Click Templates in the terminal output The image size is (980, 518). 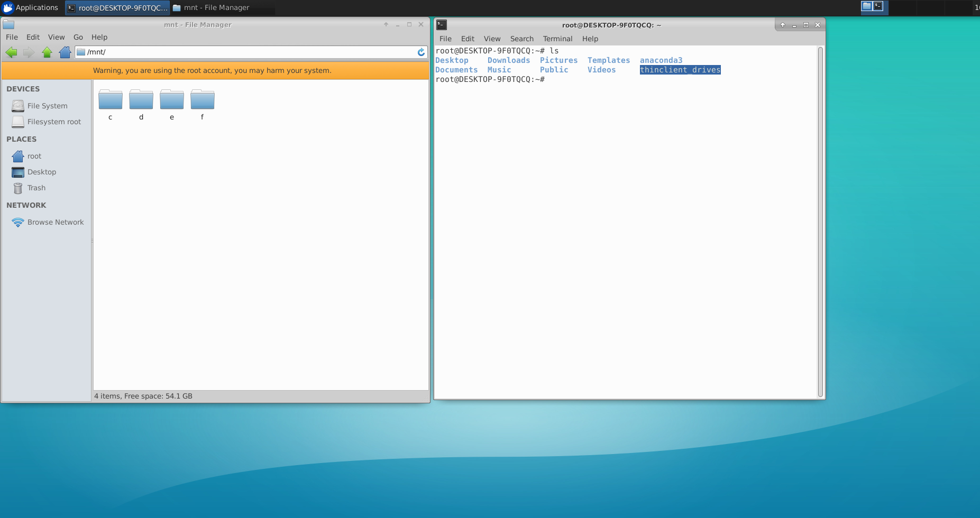pyautogui.click(x=609, y=60)
